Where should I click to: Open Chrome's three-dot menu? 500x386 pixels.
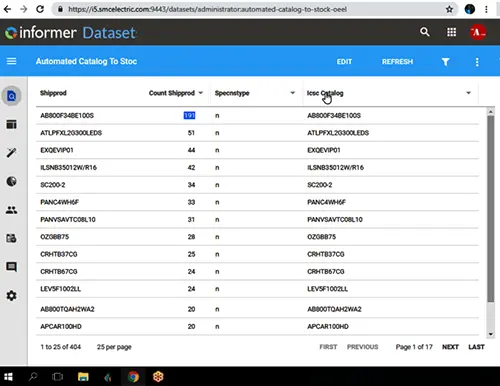486,9
